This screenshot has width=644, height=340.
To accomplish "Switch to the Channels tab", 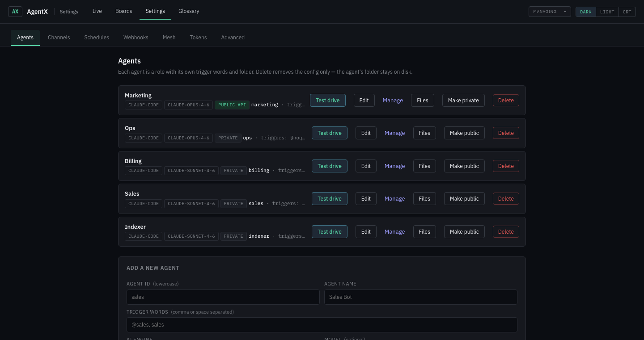I will (x=59, y=38).
